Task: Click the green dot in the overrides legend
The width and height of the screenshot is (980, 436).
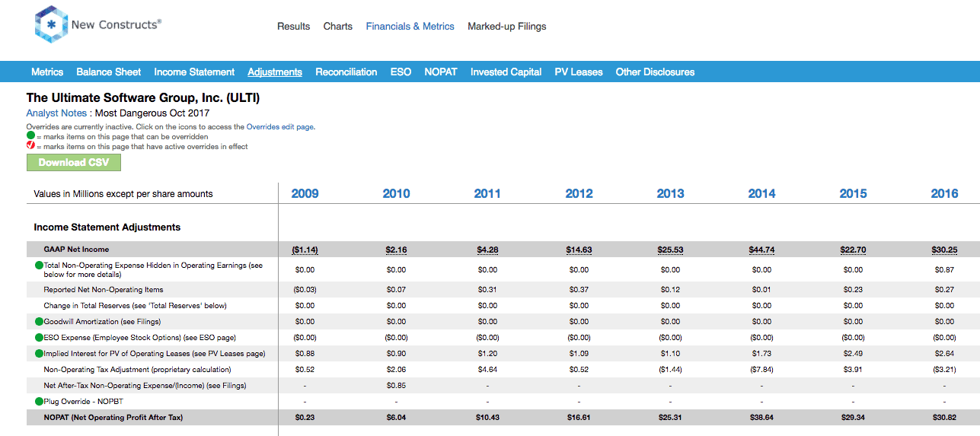Action: point(30,136)
